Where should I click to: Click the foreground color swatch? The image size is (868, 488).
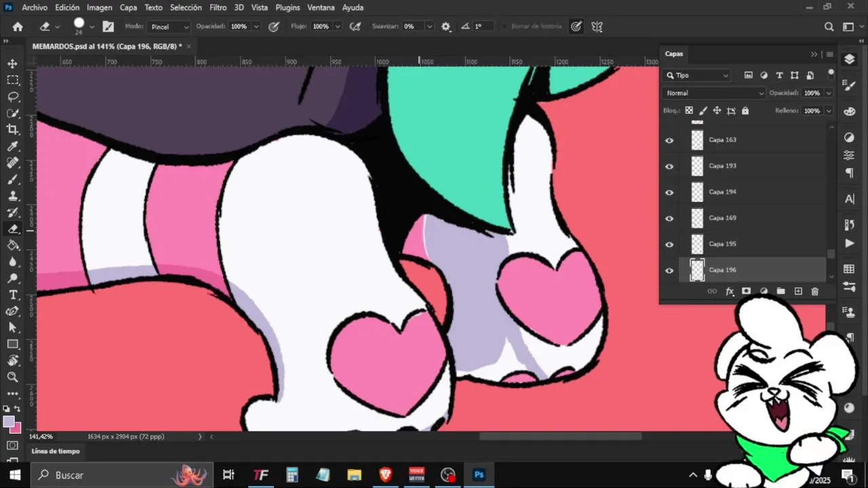point(9,422)
